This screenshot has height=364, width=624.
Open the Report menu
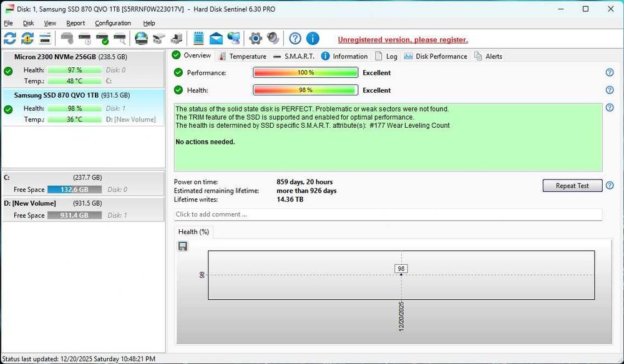point(76,23)
